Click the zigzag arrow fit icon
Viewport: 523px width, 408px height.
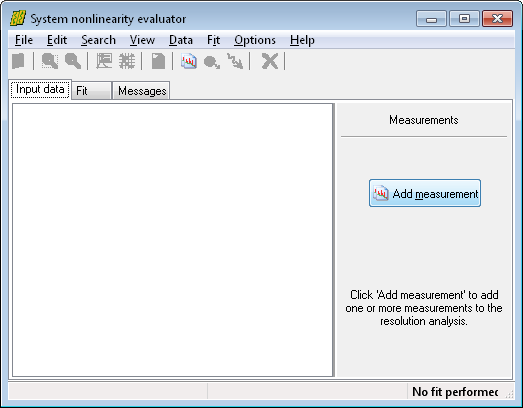tap(235, 61)
